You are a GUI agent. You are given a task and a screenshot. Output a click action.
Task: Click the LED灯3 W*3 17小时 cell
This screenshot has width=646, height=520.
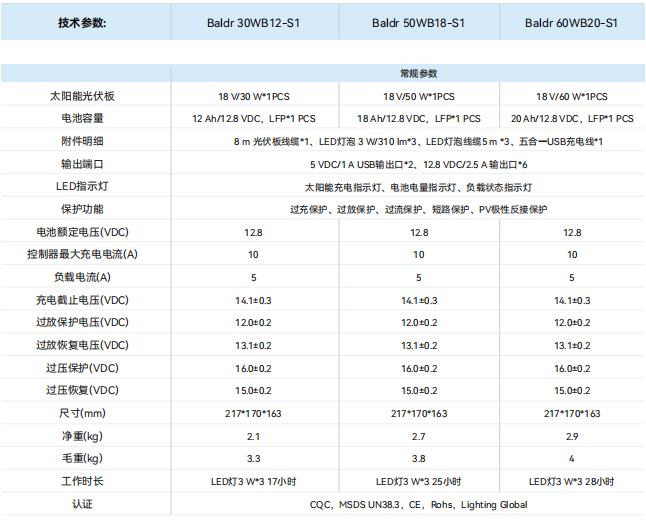(x=253, y=482)
